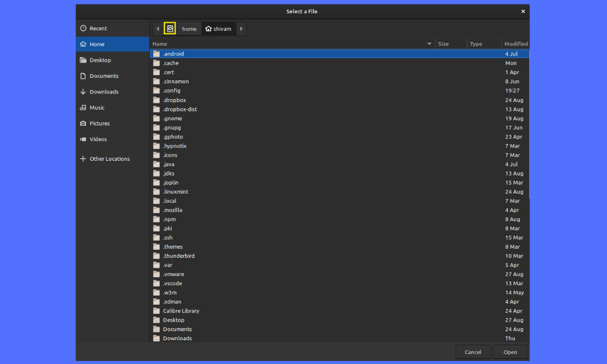Click the 'shivam' path bar segment
This screenshot has width=607, height=364.
(x=219, y=29)
